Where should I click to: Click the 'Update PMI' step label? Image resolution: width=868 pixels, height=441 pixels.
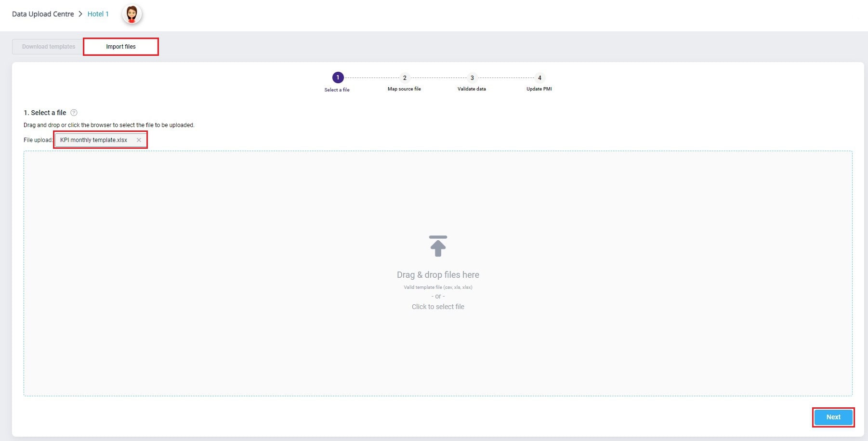click(x=539, y=89)
